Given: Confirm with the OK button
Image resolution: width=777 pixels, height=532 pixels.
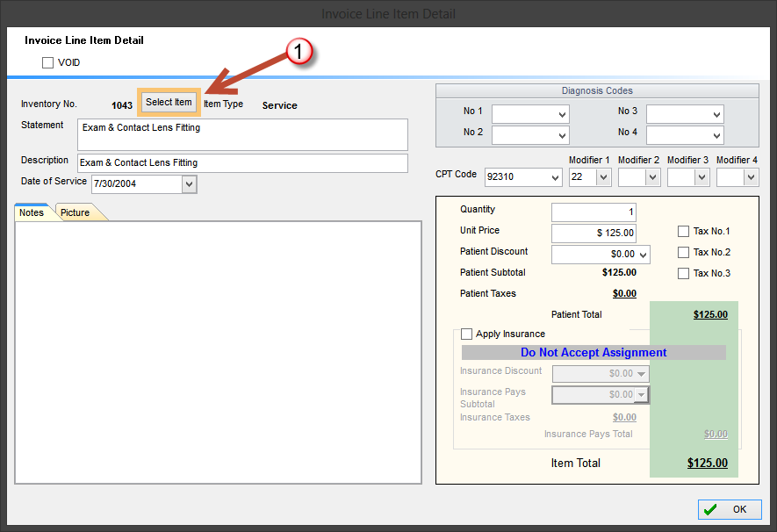Looking at the screenshot, I should tap(730, 509).
